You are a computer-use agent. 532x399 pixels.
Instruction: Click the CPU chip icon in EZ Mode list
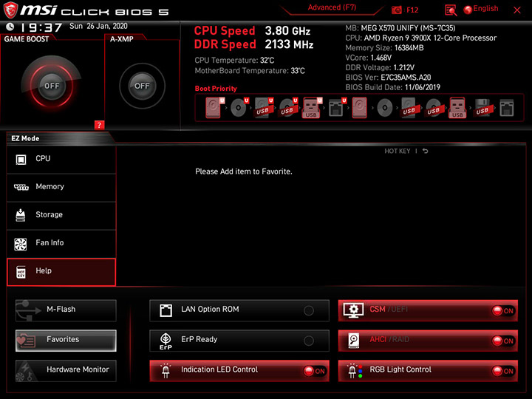21,159
